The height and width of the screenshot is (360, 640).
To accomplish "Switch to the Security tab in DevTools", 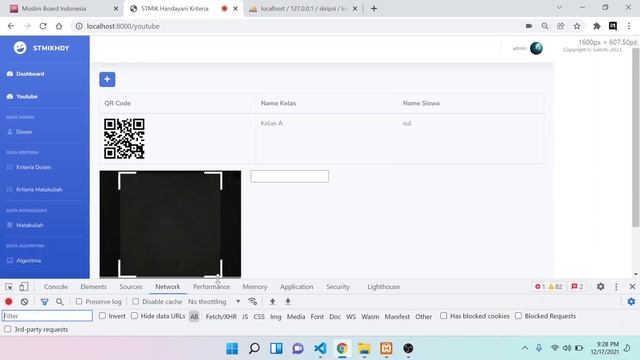I will tap(338, 287).
